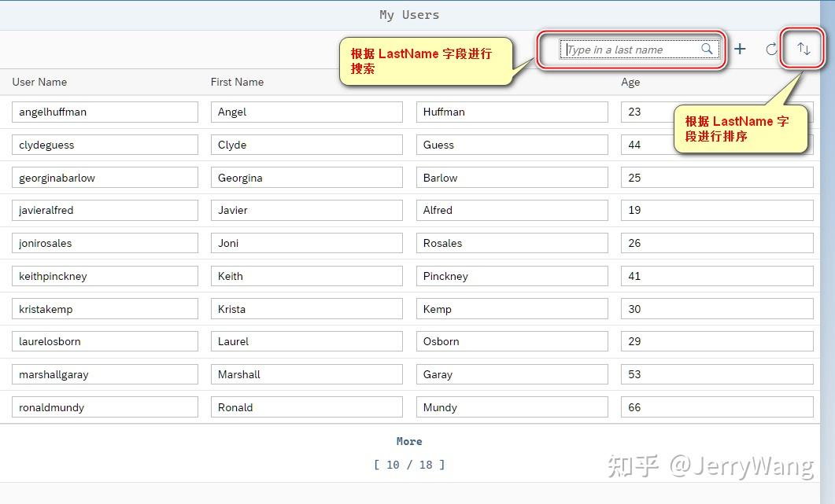Select the User Name column header

[39, 82]
